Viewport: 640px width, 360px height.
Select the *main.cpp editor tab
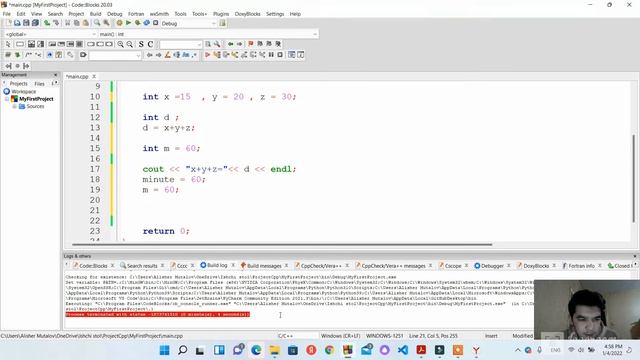(x=77, y=77)
